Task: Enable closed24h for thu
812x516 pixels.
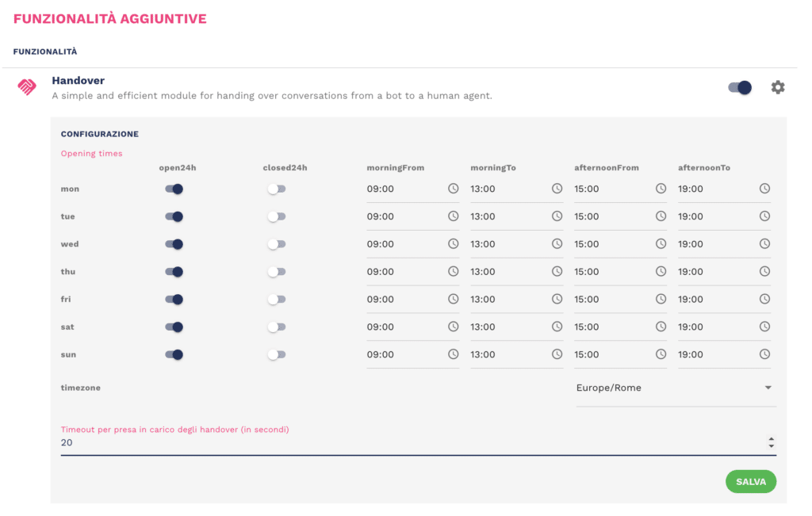Action: (277, 272)
